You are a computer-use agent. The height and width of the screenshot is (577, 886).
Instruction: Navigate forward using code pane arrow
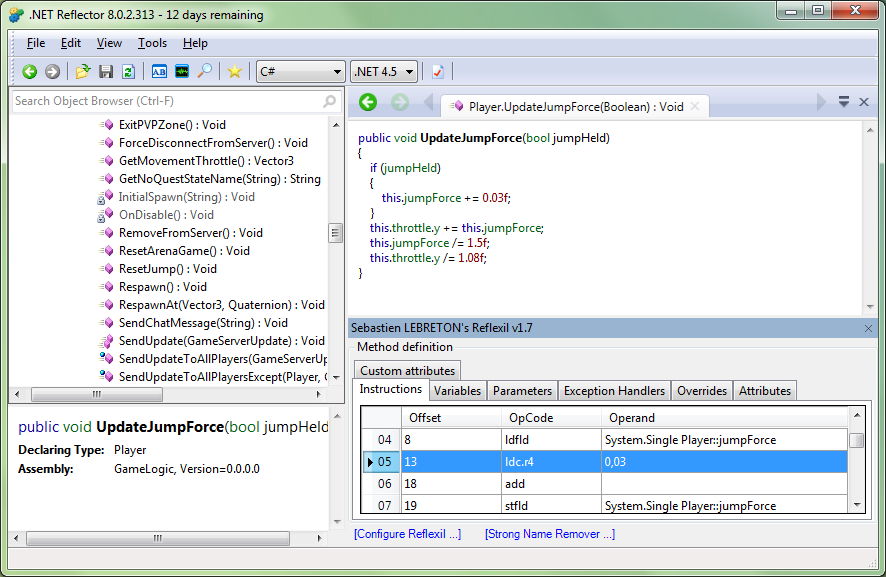coord(400,102)
